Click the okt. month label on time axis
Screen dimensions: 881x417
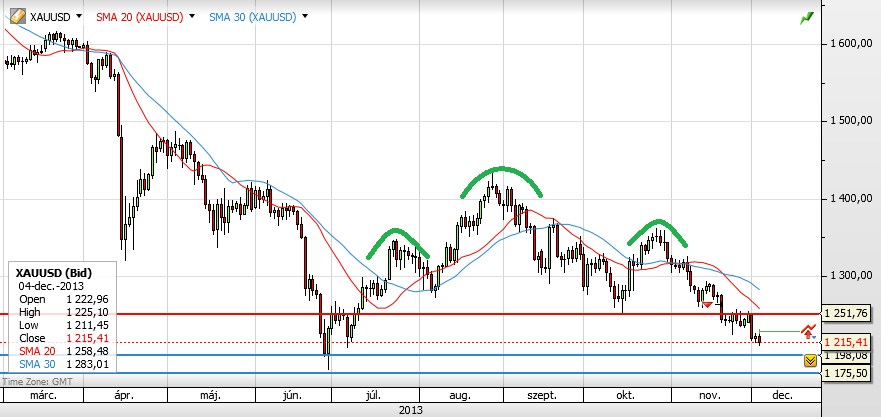(625, 396)
